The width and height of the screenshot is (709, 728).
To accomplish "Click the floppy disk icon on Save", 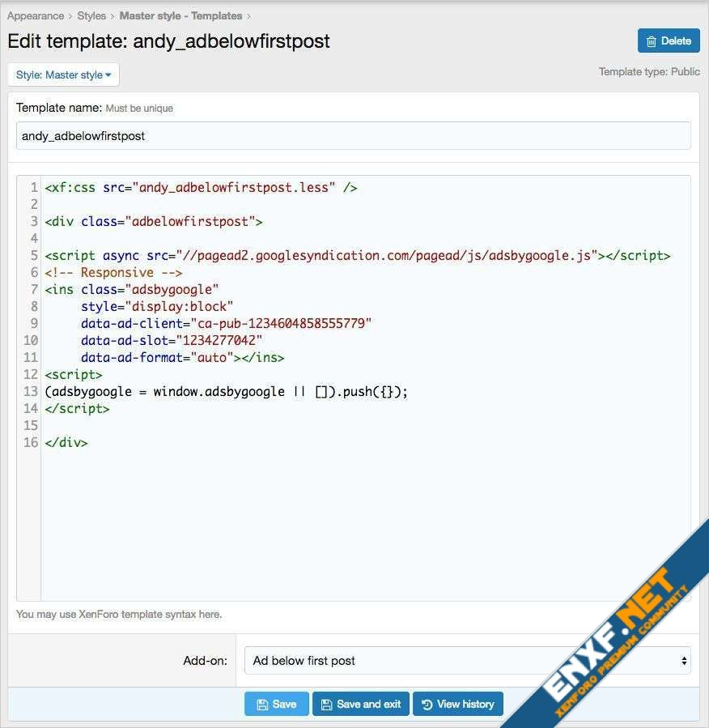I will 262,705.
